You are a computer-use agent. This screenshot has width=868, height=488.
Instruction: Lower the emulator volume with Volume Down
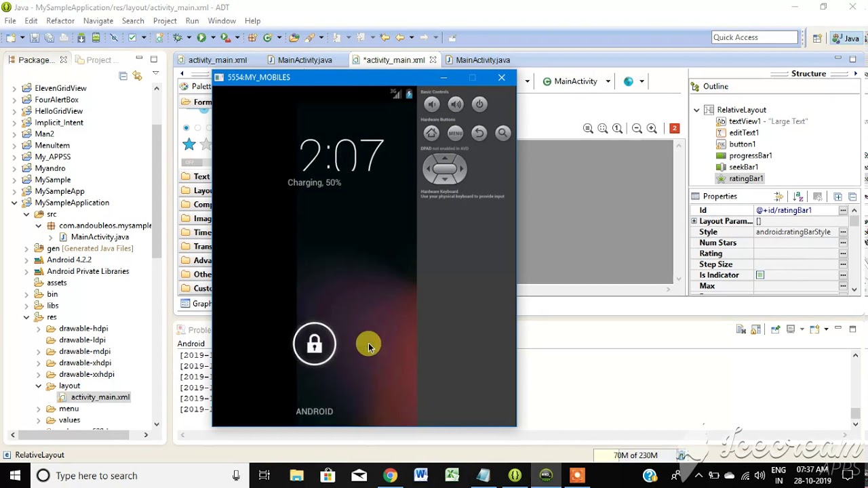(432, 104)
